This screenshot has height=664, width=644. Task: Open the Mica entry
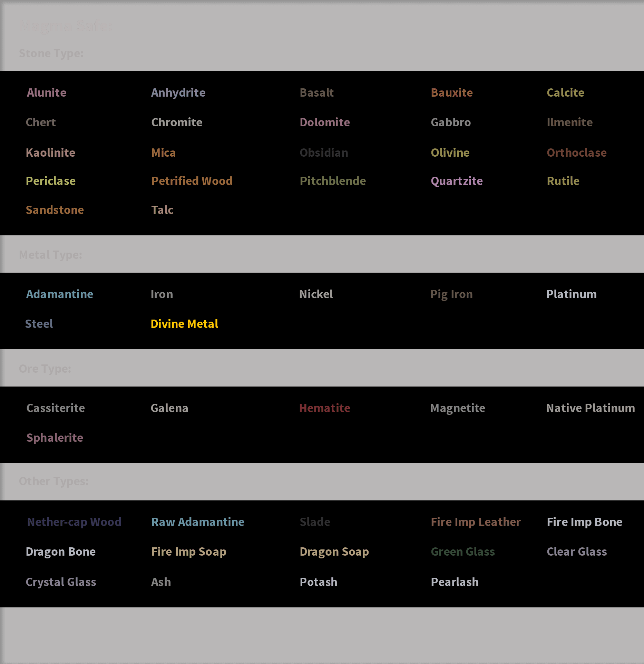click(x=164, y=153)
